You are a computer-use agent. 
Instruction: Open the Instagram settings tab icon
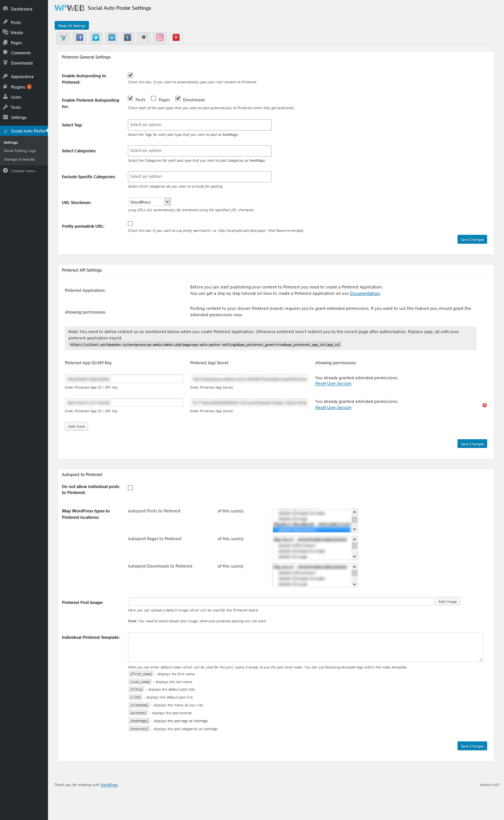[x=160, y=38]
